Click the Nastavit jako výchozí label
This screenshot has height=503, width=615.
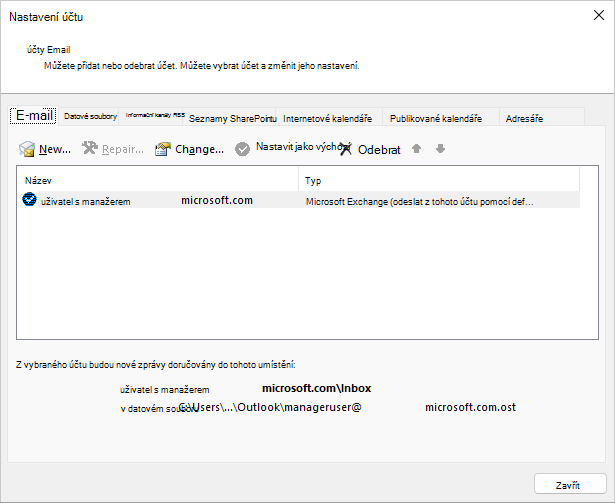(x=303, y=146)
